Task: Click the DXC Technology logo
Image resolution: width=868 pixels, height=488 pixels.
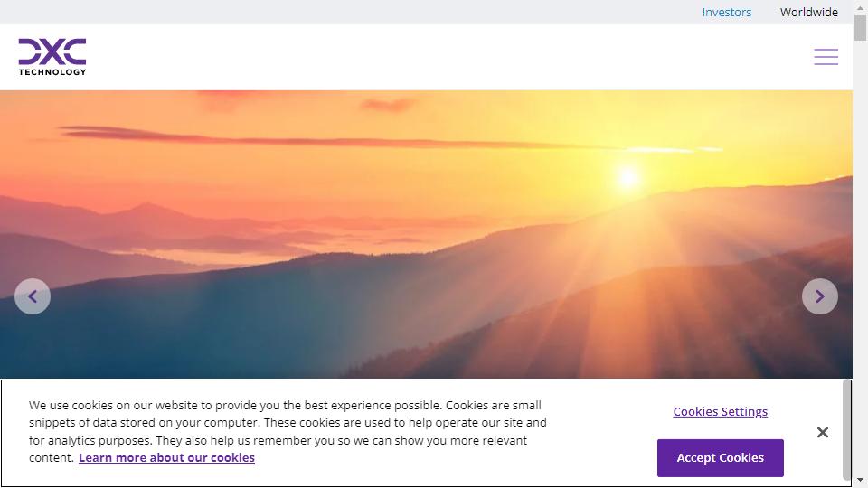Action: click(x=52, y=56)
